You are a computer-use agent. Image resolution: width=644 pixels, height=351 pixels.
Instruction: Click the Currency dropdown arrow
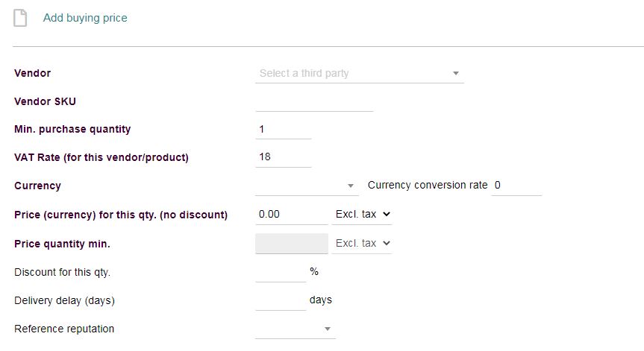pos(351,186)
